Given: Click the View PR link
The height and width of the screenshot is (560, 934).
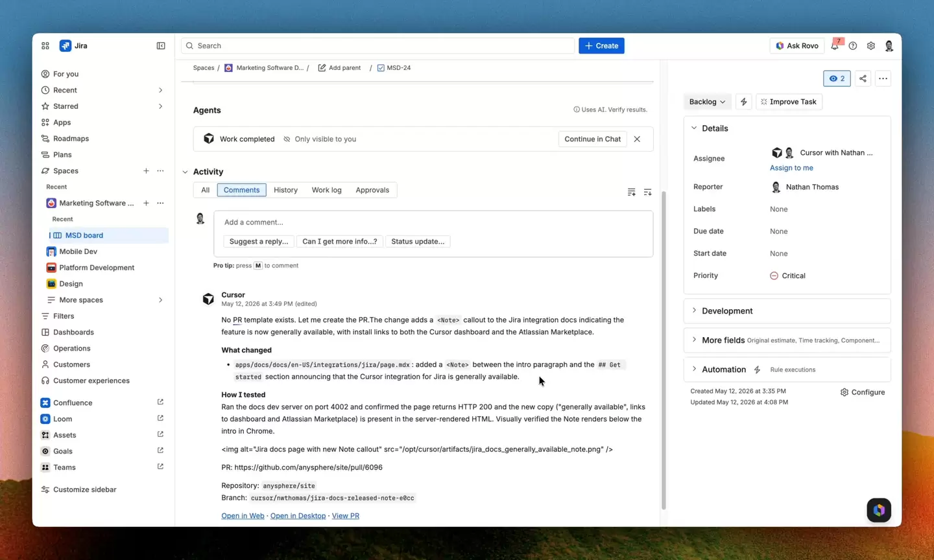Looking at the screenshot, I should [346, 516].
